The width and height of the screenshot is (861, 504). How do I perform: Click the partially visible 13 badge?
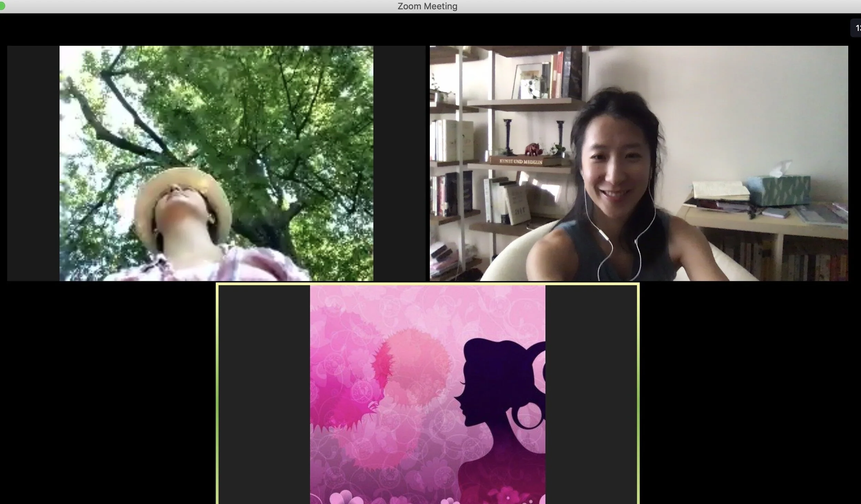click(857, 28)
